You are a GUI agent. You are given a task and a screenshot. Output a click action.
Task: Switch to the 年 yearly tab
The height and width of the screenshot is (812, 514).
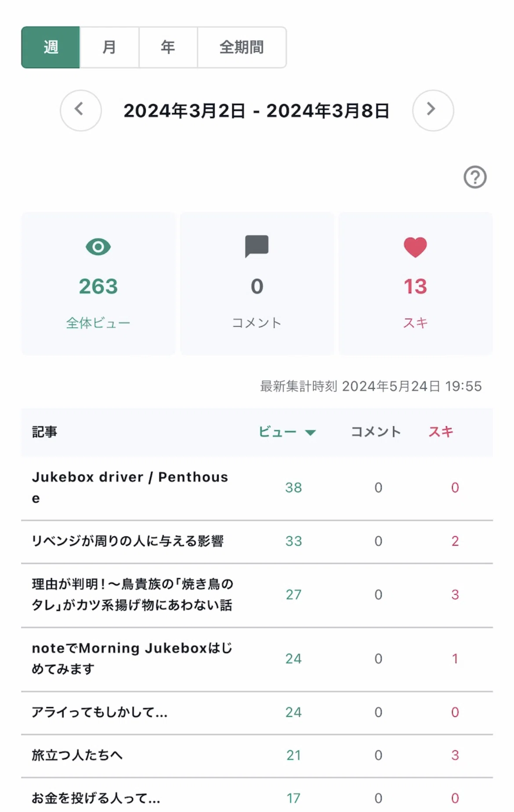point(168,47)
